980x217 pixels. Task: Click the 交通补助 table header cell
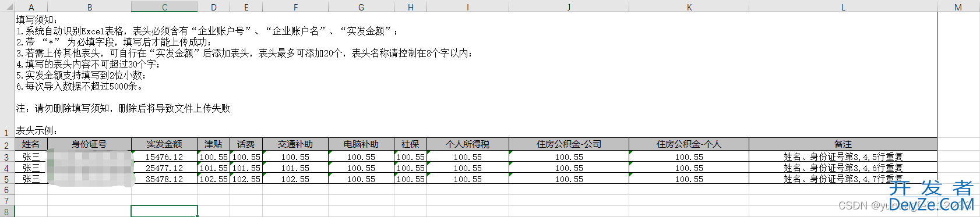pyautogui.click(x=295, y=144)
